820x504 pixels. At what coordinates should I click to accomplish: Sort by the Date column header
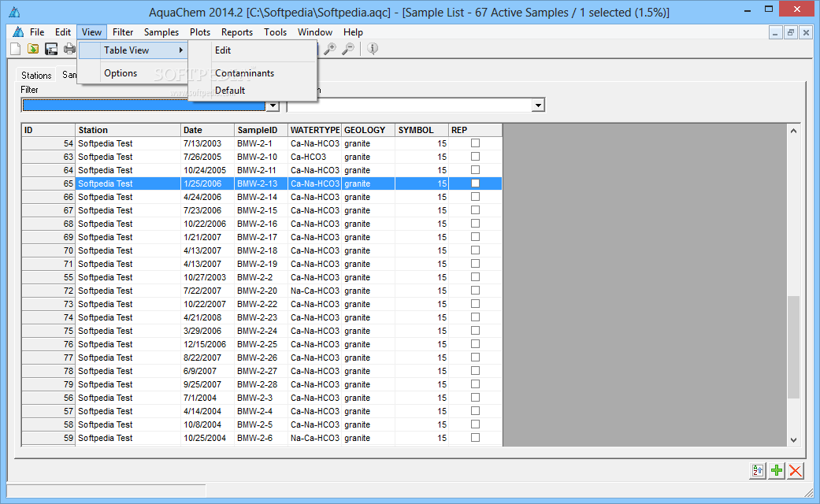(208, 130)
